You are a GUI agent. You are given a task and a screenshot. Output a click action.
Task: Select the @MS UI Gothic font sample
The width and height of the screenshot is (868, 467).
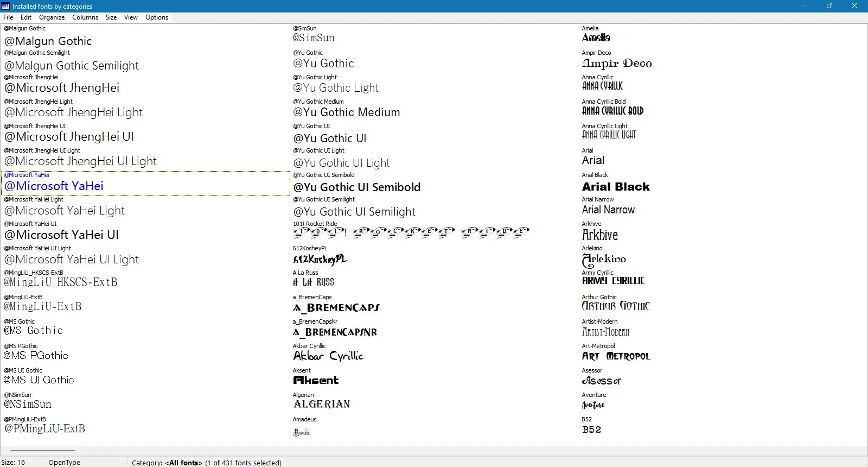point(39,380)
